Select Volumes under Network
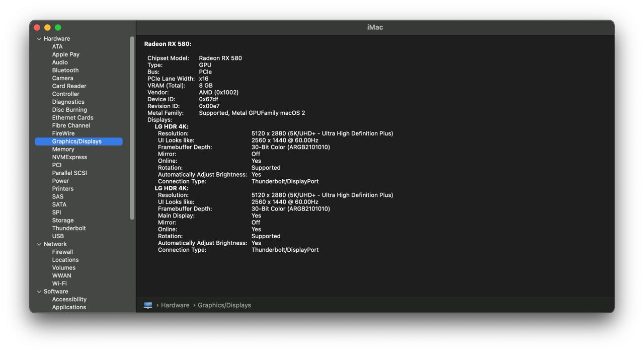This screenshot has width=644, height=352. [64, 268]
